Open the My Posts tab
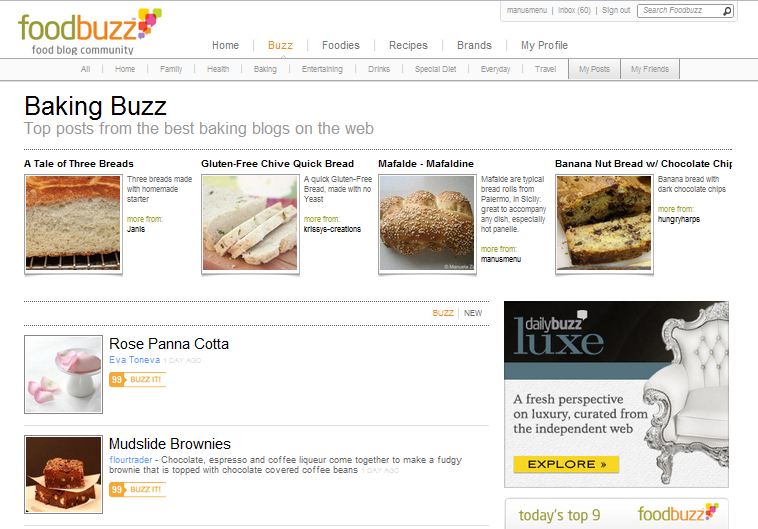The width and height of the screenshot is (758, 529). point(594,69)
